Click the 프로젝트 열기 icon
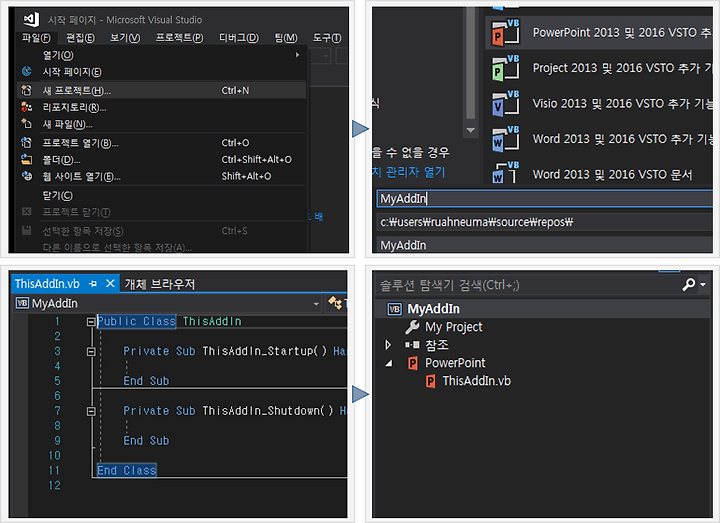 pos(27,142)
